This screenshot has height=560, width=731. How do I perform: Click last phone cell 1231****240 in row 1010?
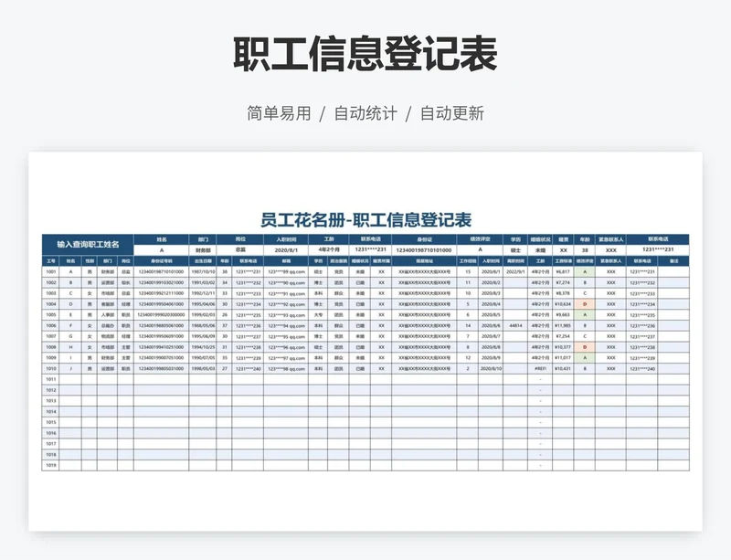click(642, 368)
